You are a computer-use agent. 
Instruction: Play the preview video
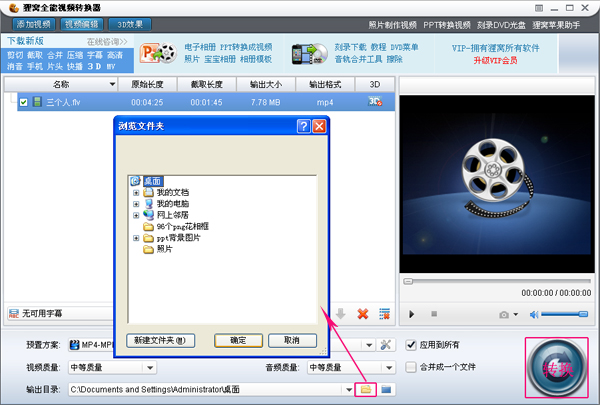click(411, 314)
